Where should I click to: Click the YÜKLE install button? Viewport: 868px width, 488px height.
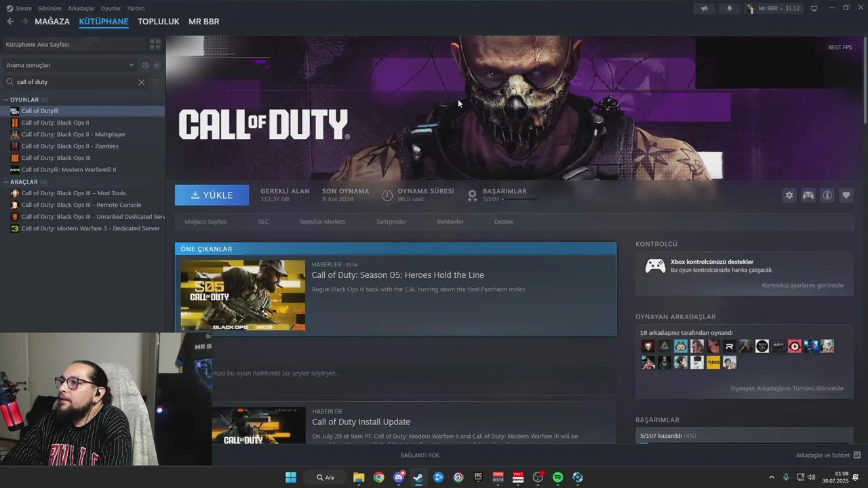point(212,195)
